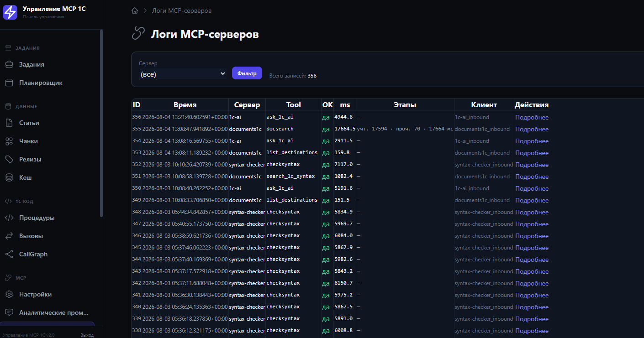Open Подробнее for log 349
The height and width of the screenshot is (338, 644).
[532, 200]
